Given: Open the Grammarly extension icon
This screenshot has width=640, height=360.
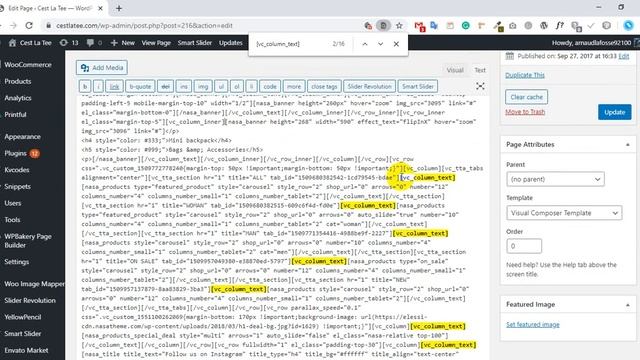Looking at the screenshot, I should (x=465, y=25).
